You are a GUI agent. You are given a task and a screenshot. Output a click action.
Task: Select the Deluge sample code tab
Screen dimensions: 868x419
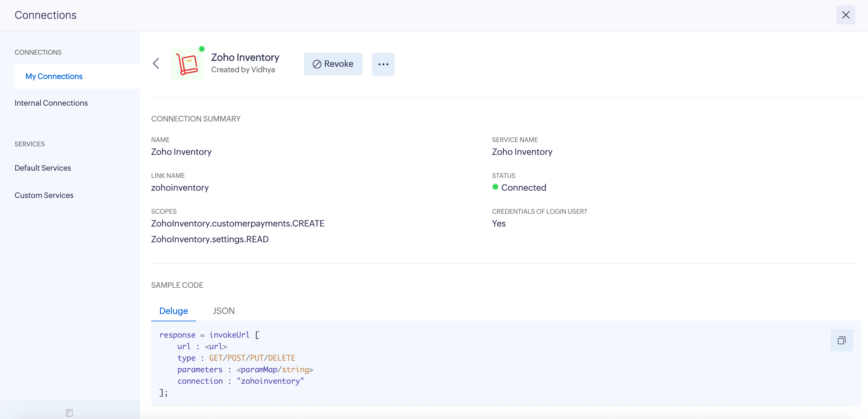pyautogui.click(x=173, y=311)
